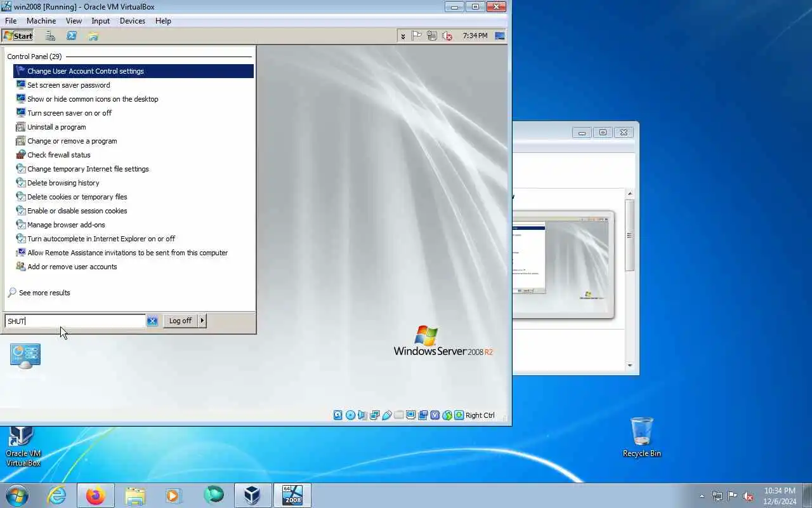The image size is (812, 508).
Task: Click the mouse integration status icon
Action: pos(447,415)
